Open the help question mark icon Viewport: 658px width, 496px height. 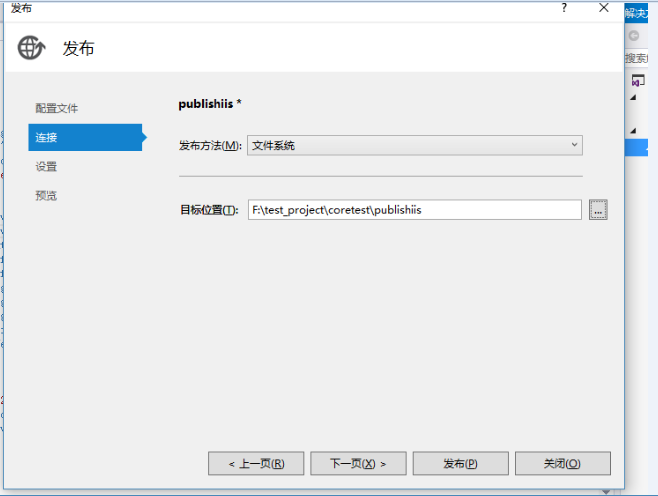(x=564, y=8)
